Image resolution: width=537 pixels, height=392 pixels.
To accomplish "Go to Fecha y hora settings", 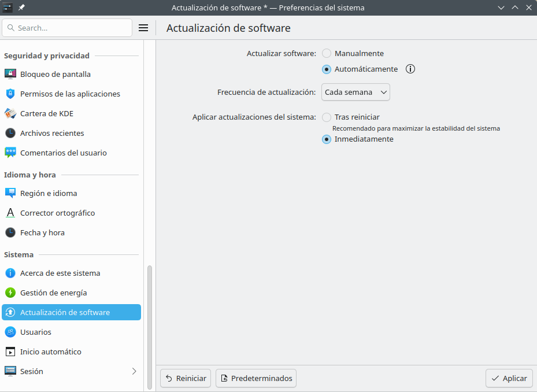I will (x=42, y=232).
